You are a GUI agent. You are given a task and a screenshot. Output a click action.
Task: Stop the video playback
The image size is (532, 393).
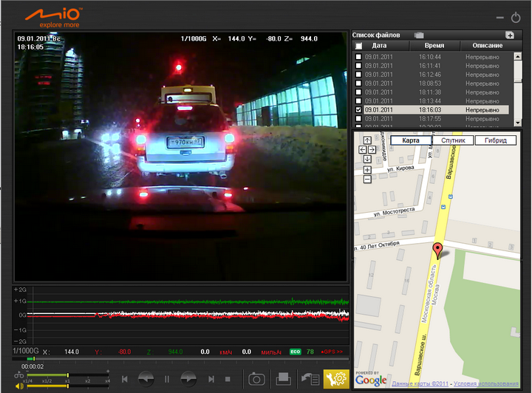[228, 379]
